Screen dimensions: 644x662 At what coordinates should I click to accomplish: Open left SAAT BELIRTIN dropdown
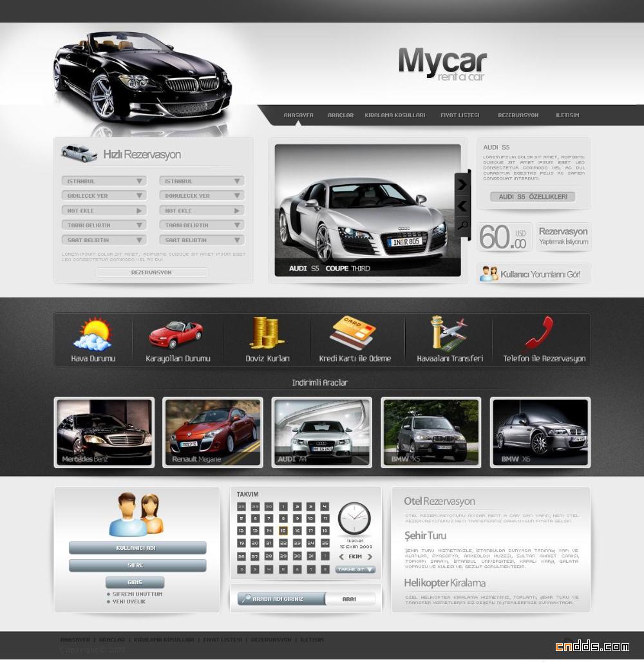(x=104, y=240)
